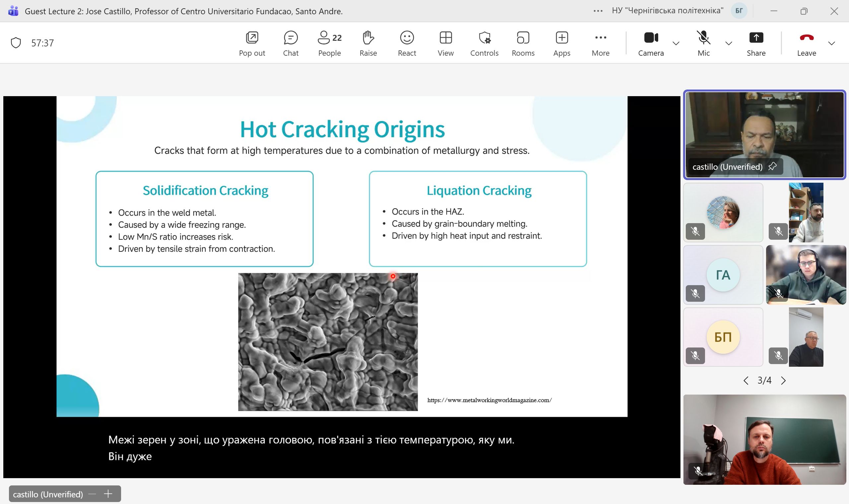
Task: Select the ГА participant tile
Action: (x=723, y=275)
